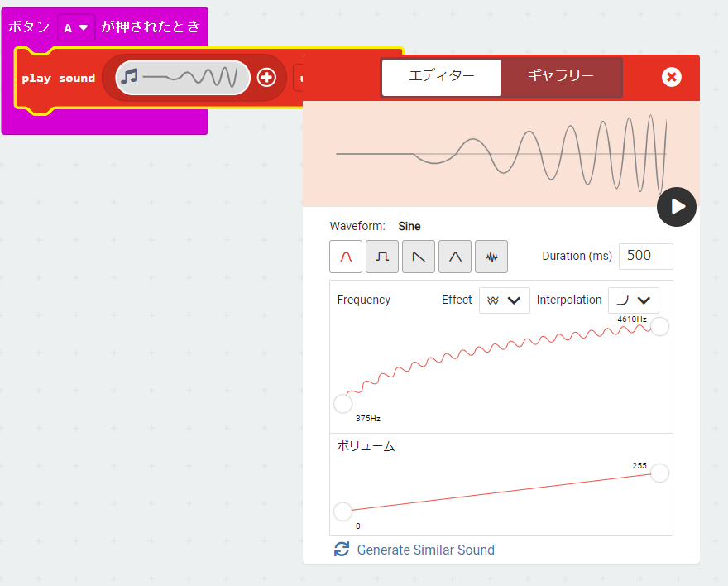
Task: Select the Triangle waveform button
Action: (455, 257)
